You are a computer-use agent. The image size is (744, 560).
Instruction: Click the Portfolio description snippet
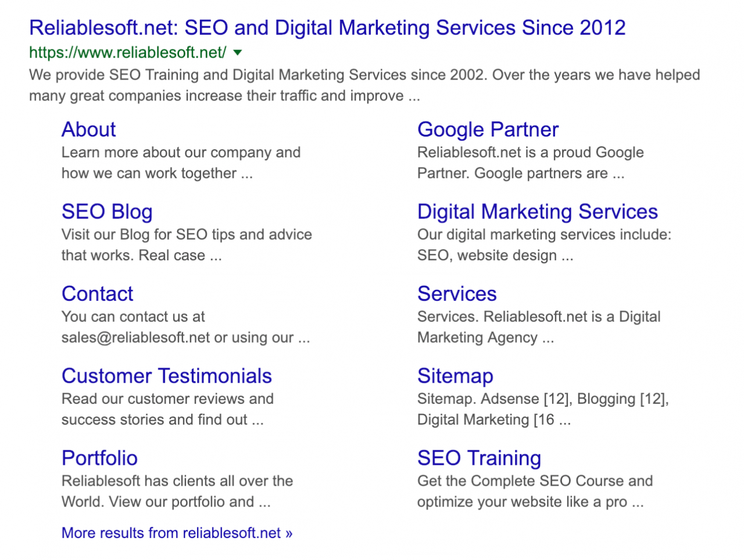177,491
